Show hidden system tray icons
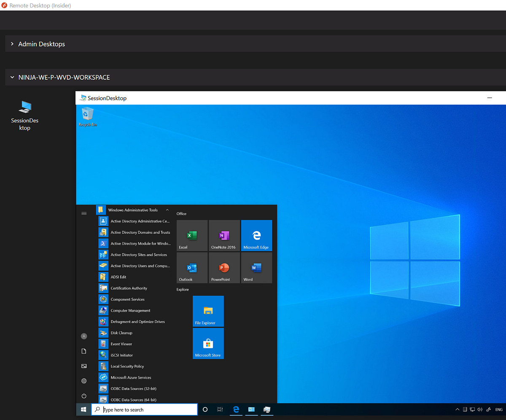Image resolution: width=506 pixels, height=420 pixels. click(458, 409)
